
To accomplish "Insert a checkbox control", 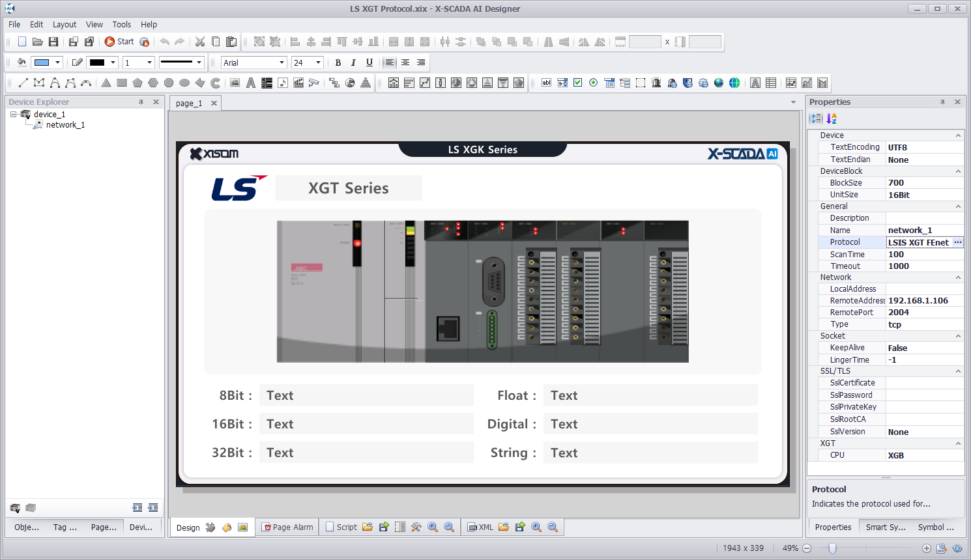I will click(578, 83).
